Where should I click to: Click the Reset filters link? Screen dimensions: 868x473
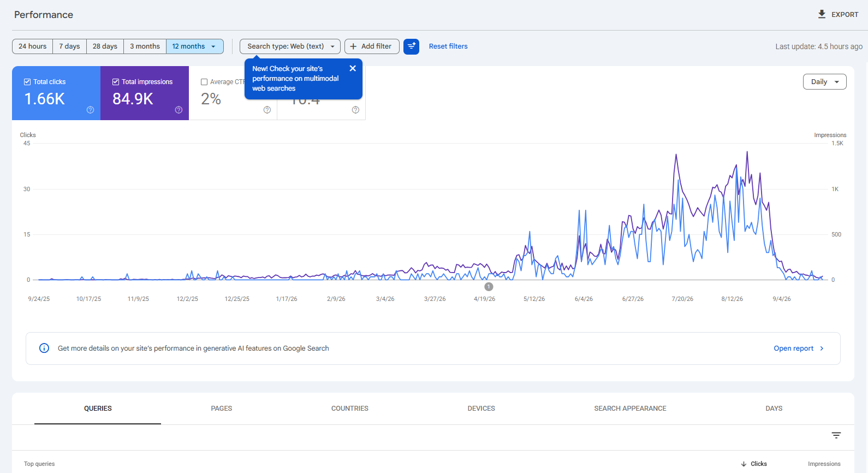[448, 46]
